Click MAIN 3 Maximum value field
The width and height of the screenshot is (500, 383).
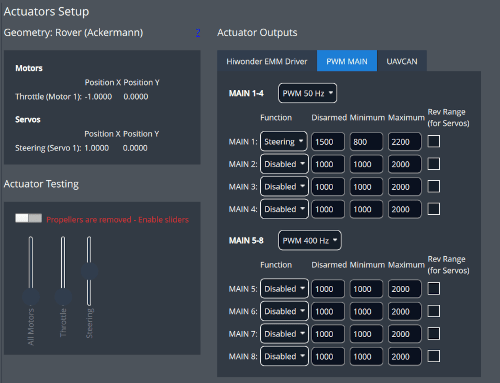coord(404,187)
